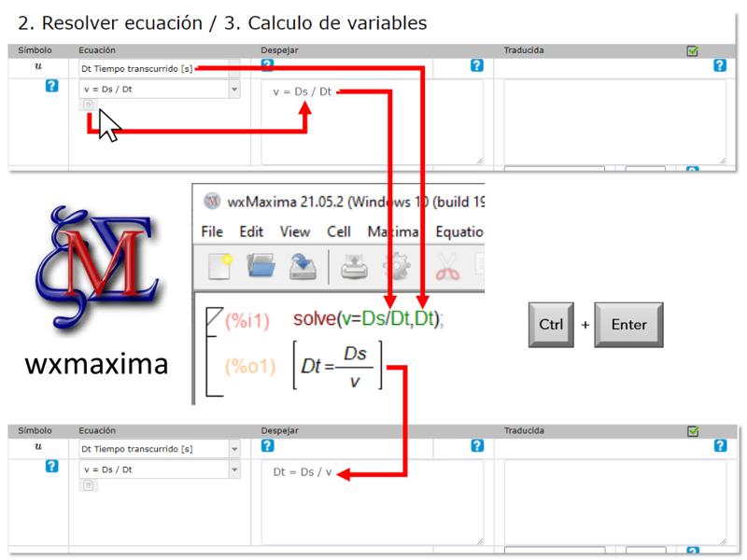Click the Enter key button
The width and height of the screenshot is (747, 560).
[628, 325]
